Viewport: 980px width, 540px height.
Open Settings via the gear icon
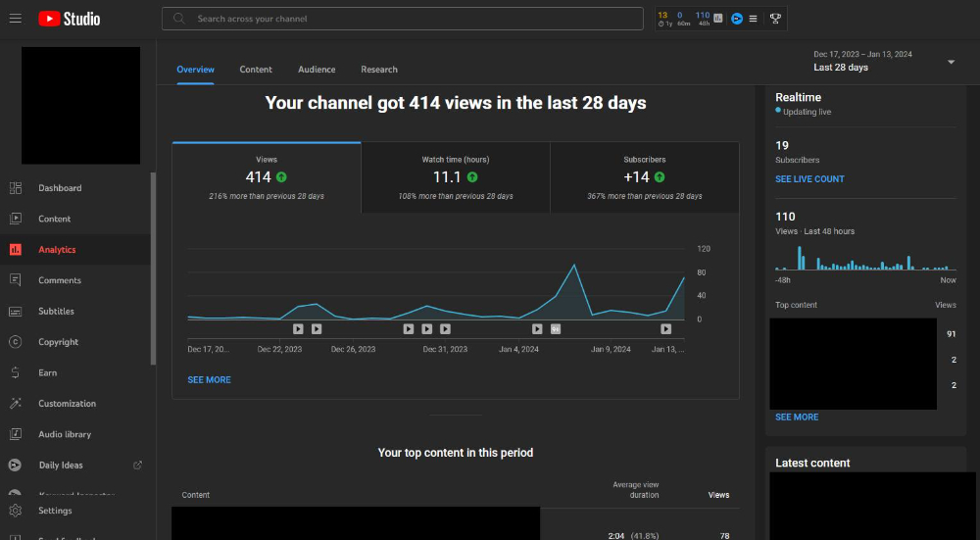tap(16, 511)
